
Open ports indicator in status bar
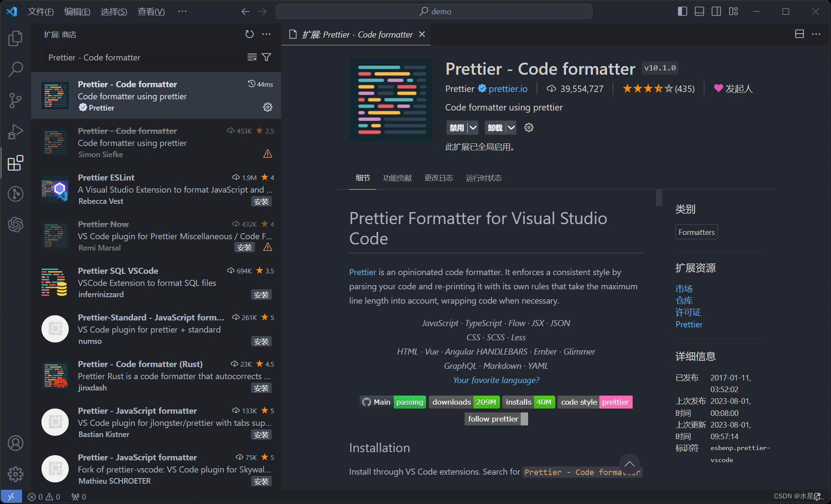[x=79, y=497]
